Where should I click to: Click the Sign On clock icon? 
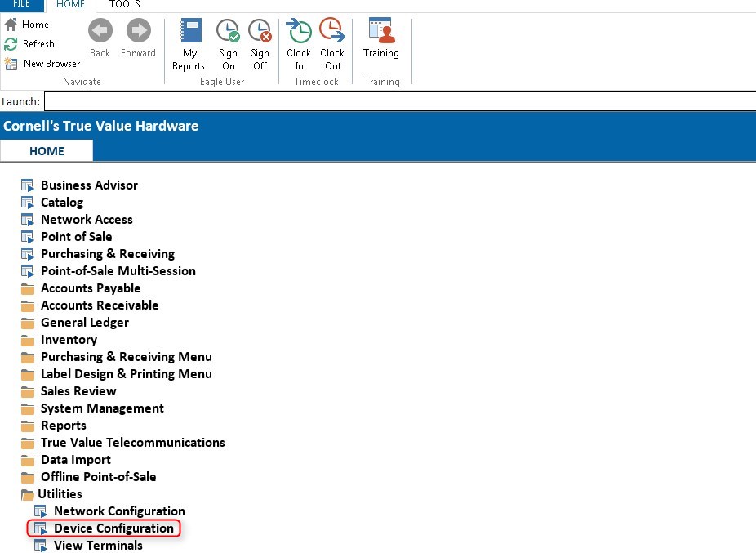(x=228, y=33)
